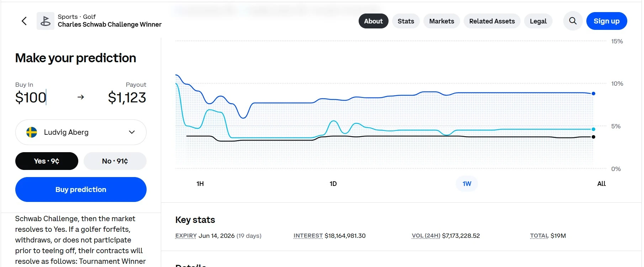Click the Charles Schwab Challenge Winner title
Viewport: 644px width, 267px height.
(x=110, y=25)
